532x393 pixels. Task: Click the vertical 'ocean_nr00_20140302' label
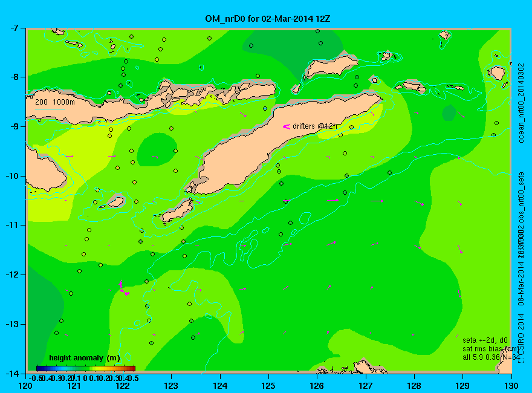(x=521, y=103)
